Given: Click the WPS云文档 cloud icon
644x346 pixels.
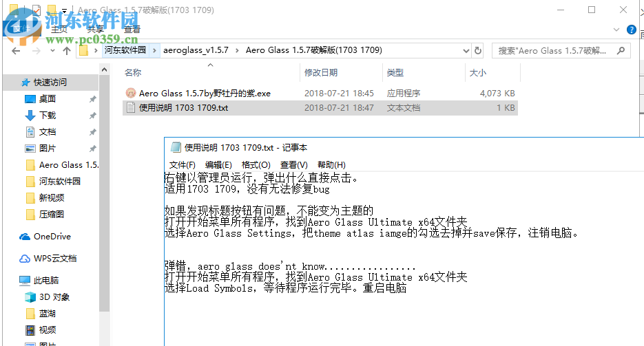Looking at the screenshot, I should point(25,259).
